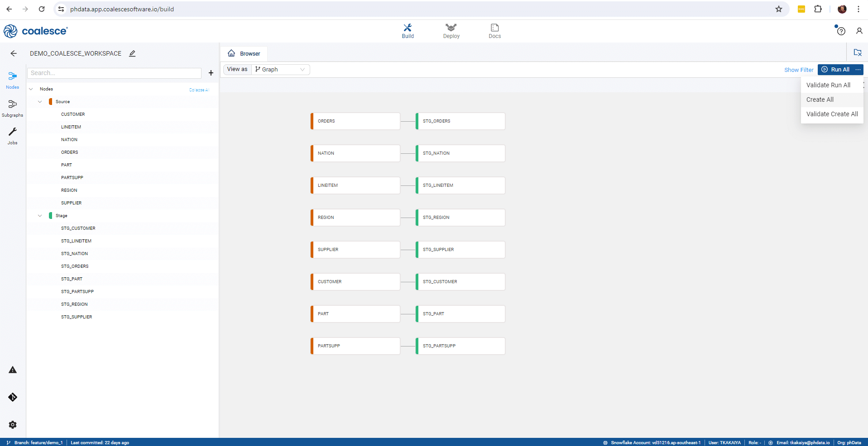Open the Deploy section
Image resolution: width=868 pixels, height=446 pixels.
click(451, 31)
